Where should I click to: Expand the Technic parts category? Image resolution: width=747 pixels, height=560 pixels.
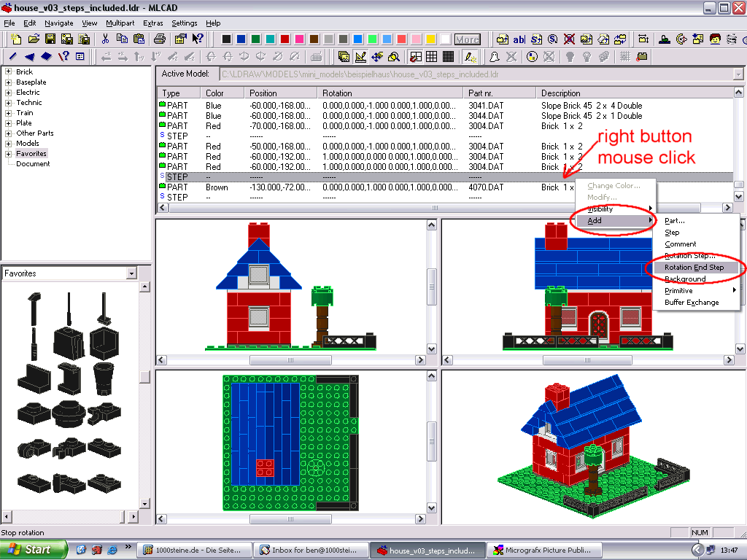coord(8,102)
